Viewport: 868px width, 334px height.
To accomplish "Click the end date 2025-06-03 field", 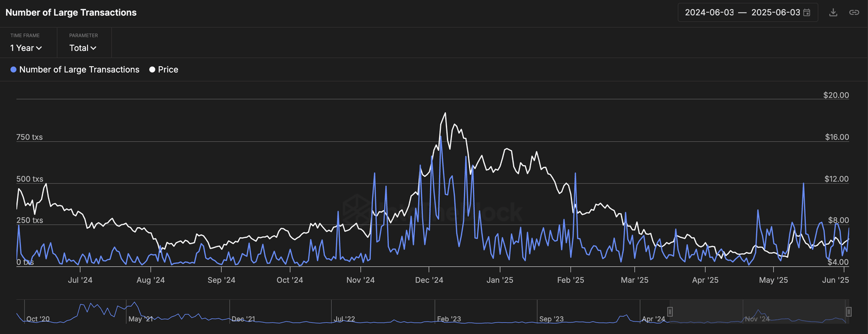I will pos(775,12).
